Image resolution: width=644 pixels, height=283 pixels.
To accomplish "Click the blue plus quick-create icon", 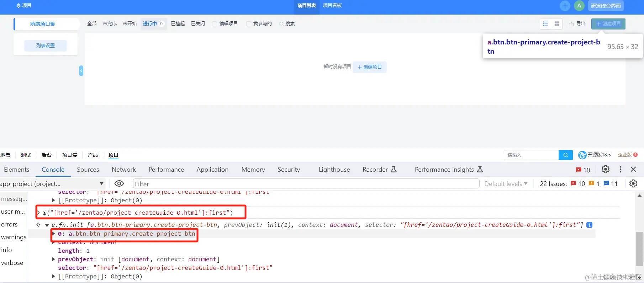I will click(565, 6).
